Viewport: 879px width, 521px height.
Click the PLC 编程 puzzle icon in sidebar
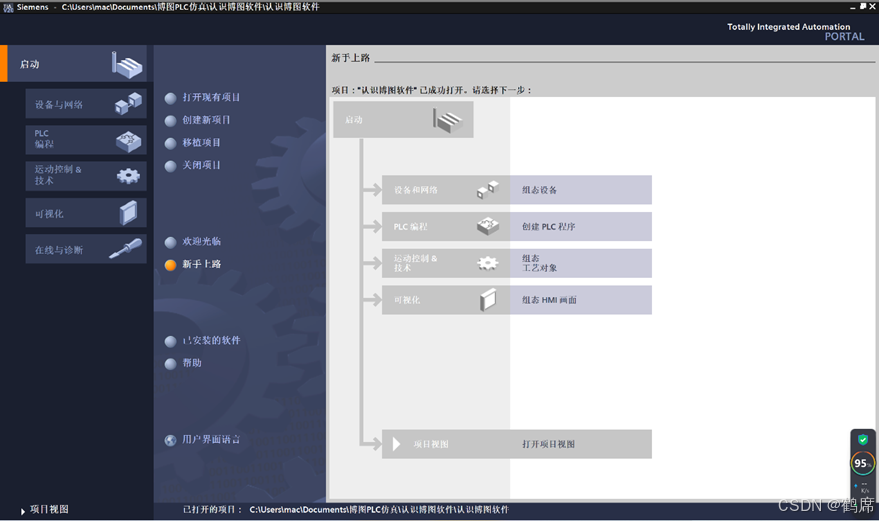coord(128,141)
